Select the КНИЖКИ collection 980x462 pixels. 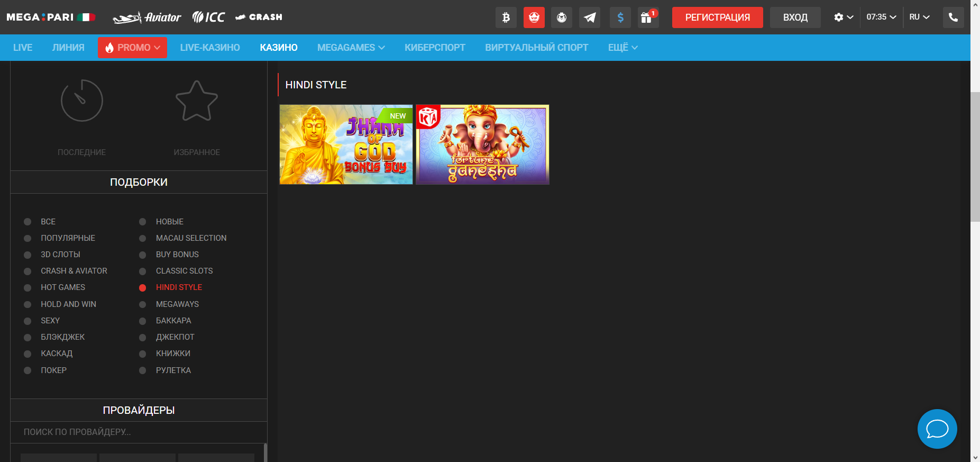173,354
